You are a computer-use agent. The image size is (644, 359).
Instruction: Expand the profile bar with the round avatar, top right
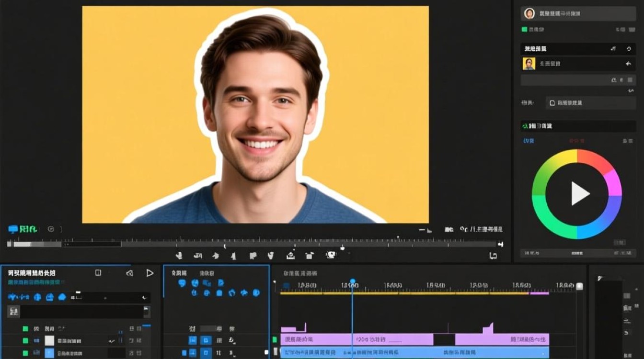[x=578, y=13]
